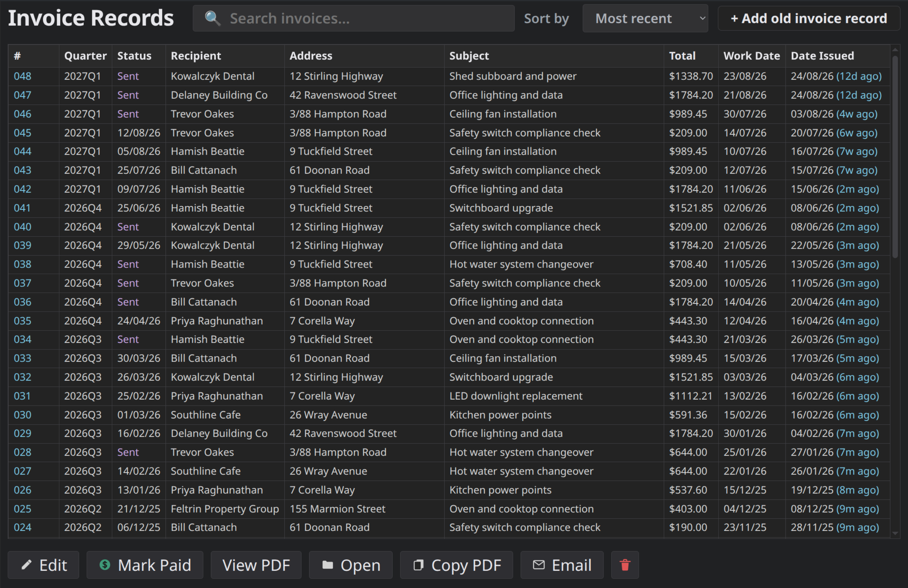Click the folder icon on Open
The image size is (908, 588).
pyautogui.click(x=327, y=565)
